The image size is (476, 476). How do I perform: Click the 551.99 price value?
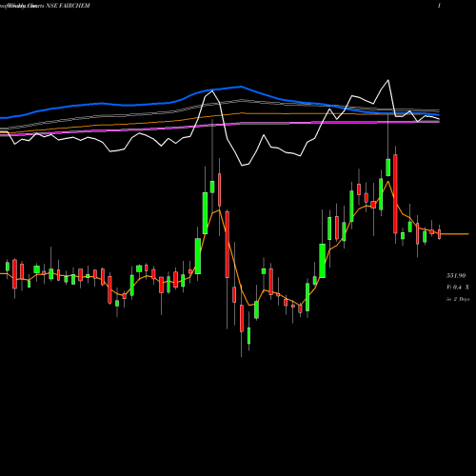coord(456,275)
